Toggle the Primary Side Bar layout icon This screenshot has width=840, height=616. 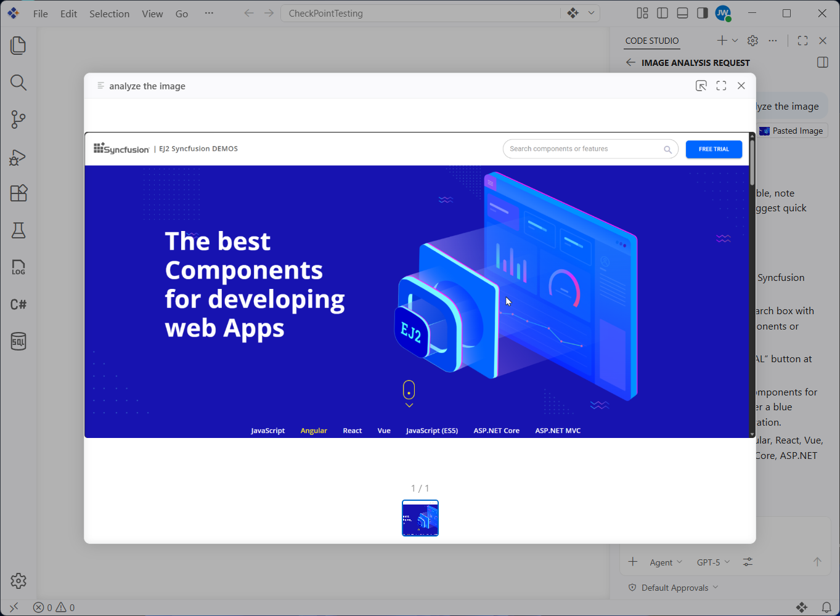coord(663,13)
